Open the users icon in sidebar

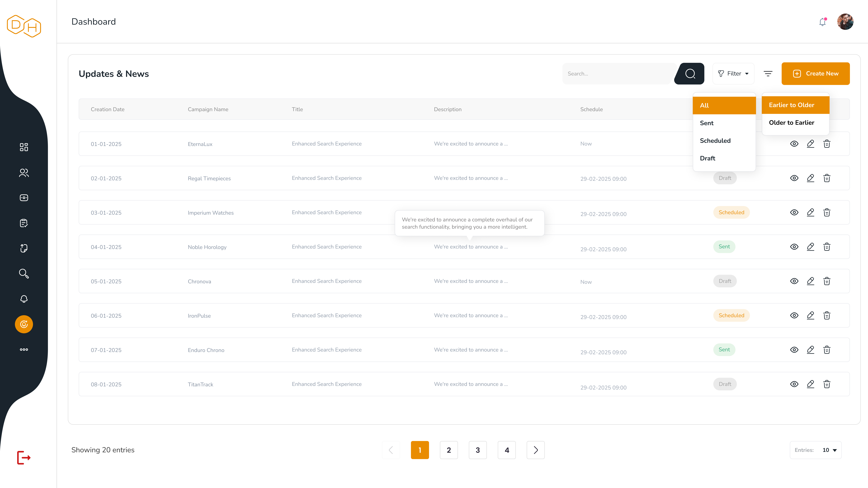(x=24, y=173)
